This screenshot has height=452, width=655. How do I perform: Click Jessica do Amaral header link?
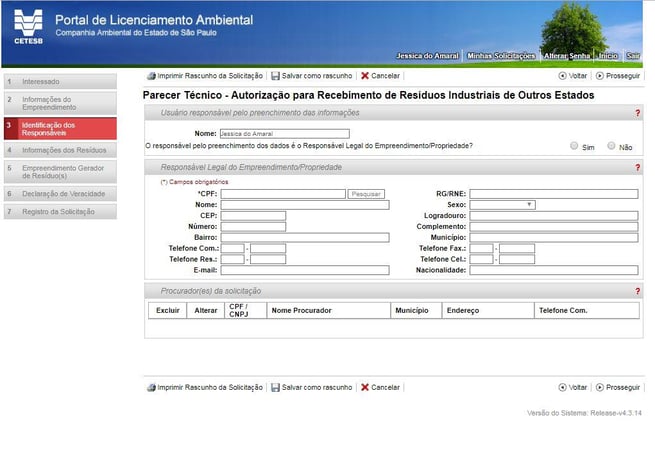pyautogui.click(x=427, y=56)
